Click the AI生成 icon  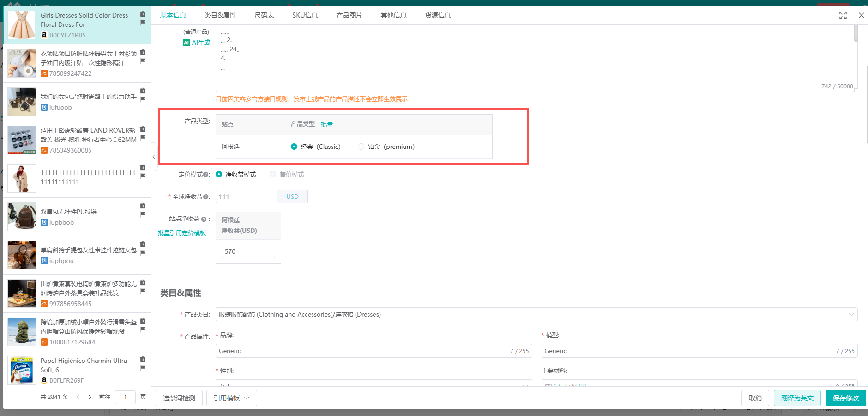(187, 43)
